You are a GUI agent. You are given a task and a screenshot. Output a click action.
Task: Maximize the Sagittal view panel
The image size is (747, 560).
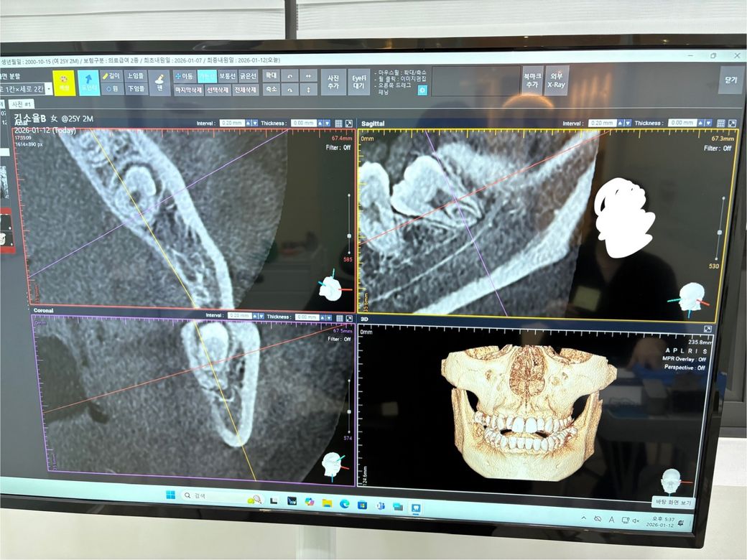click(732, 123)
